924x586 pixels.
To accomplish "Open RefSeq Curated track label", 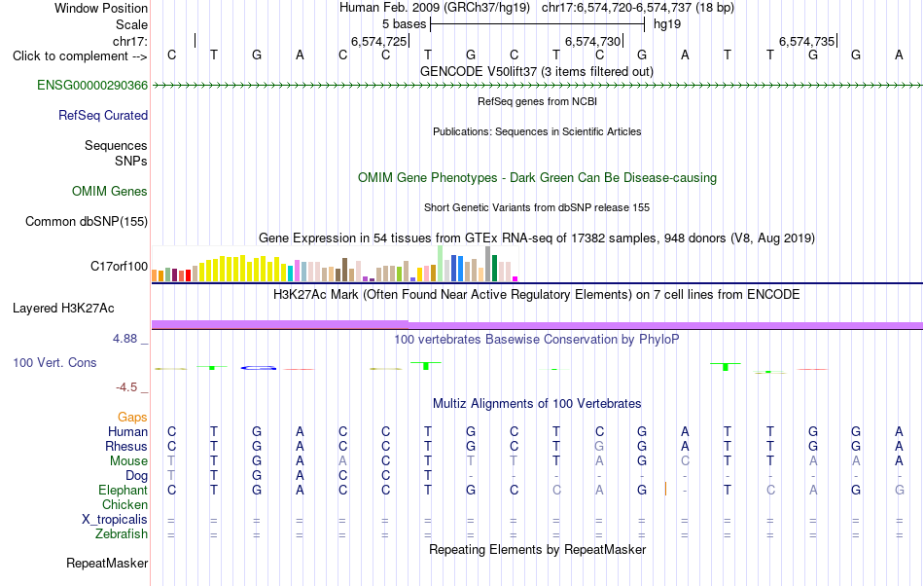I will click(103, 116).
